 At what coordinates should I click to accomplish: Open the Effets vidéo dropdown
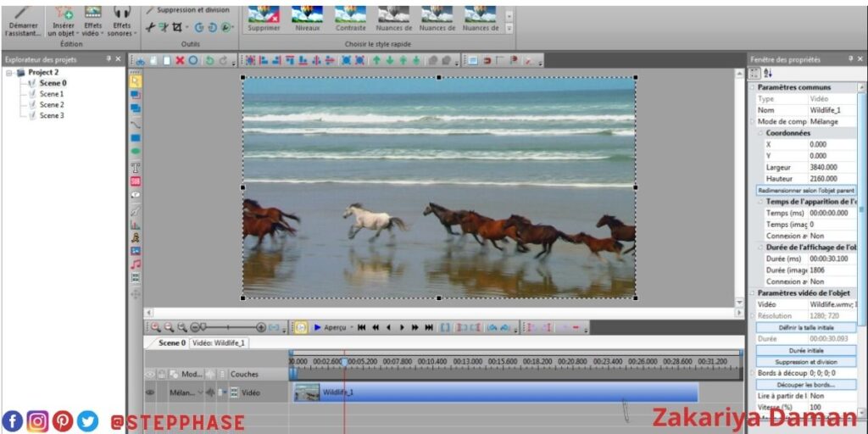click(x=93, y=21)
